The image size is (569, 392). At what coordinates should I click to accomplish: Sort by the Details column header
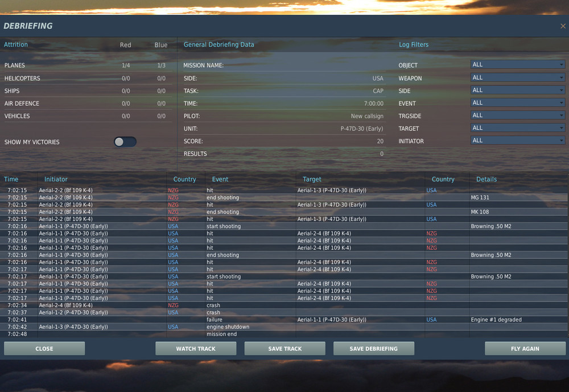[x=486, y=179]
